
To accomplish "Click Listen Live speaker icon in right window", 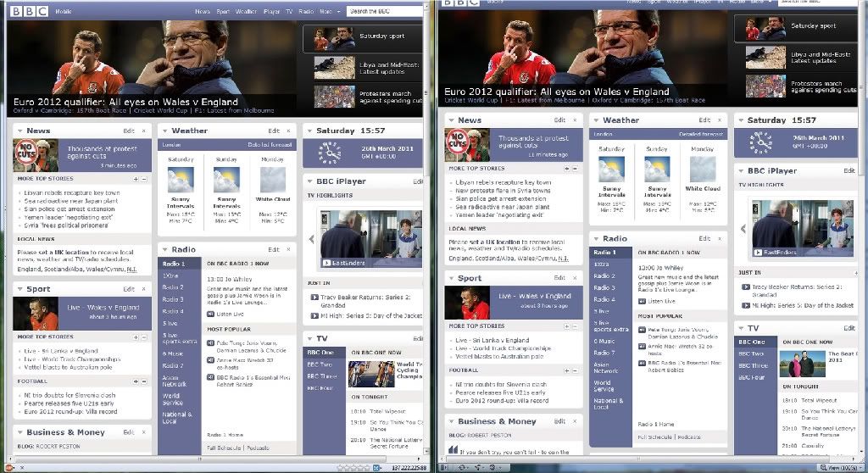I will tap(642, 301).
